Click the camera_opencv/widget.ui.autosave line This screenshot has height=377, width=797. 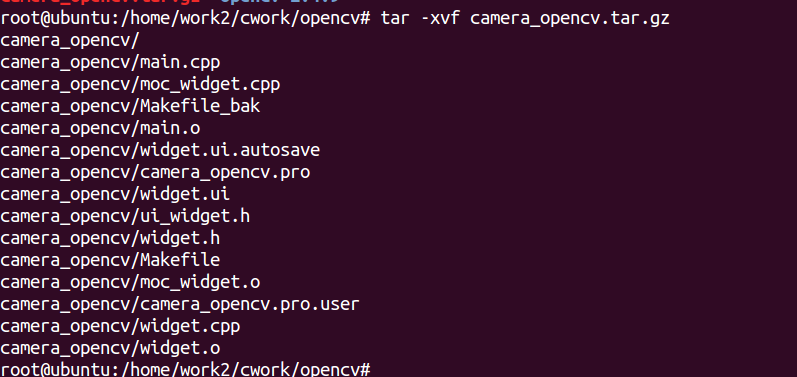[x=160, y=151]
